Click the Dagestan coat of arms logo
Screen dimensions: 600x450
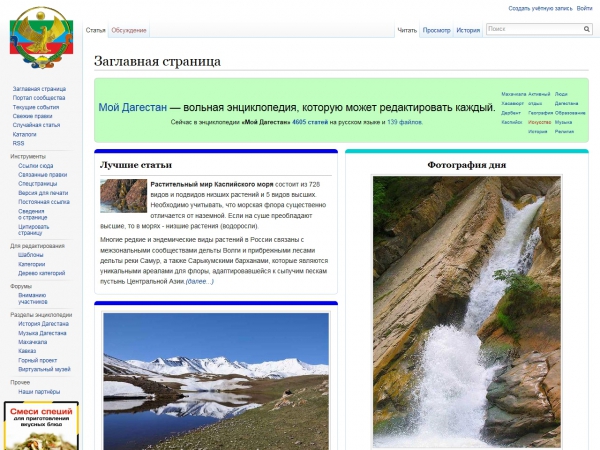pos(41,38)
